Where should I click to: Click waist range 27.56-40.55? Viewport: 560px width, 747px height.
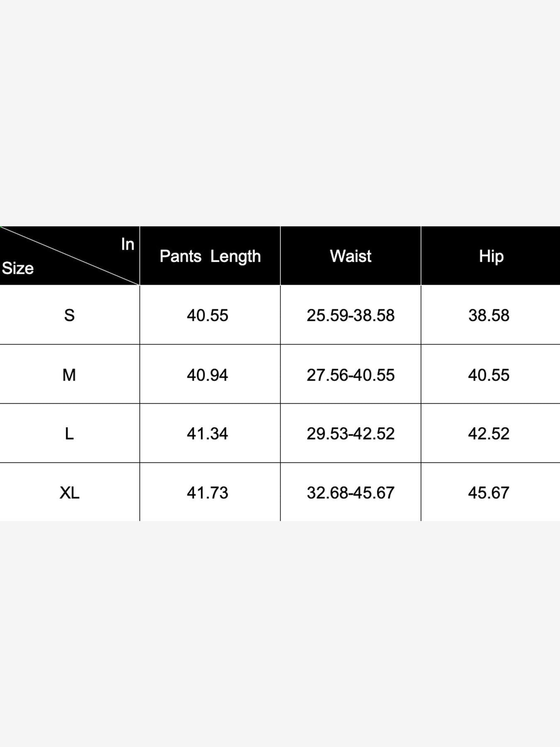(x=351, y=375)
